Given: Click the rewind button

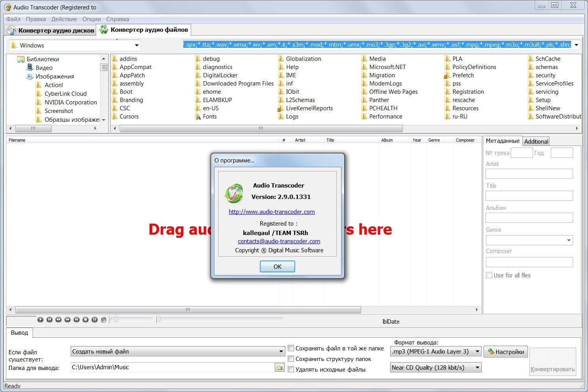Looking at the screenshot, I should click(58, 320).
